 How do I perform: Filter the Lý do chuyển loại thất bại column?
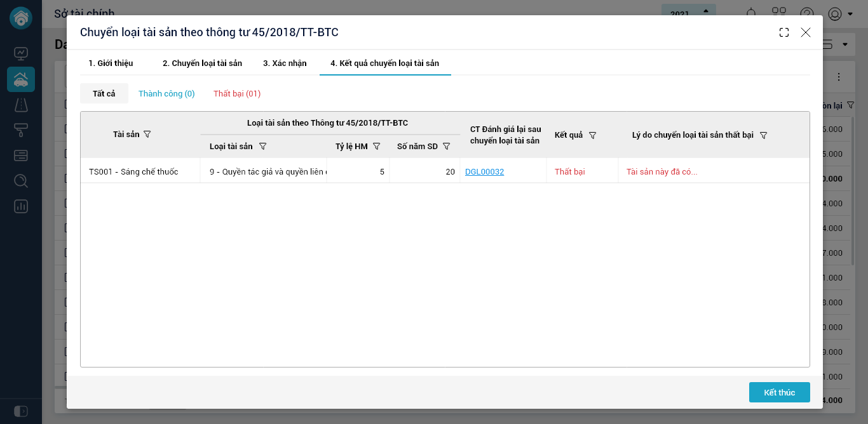(764, 135)
